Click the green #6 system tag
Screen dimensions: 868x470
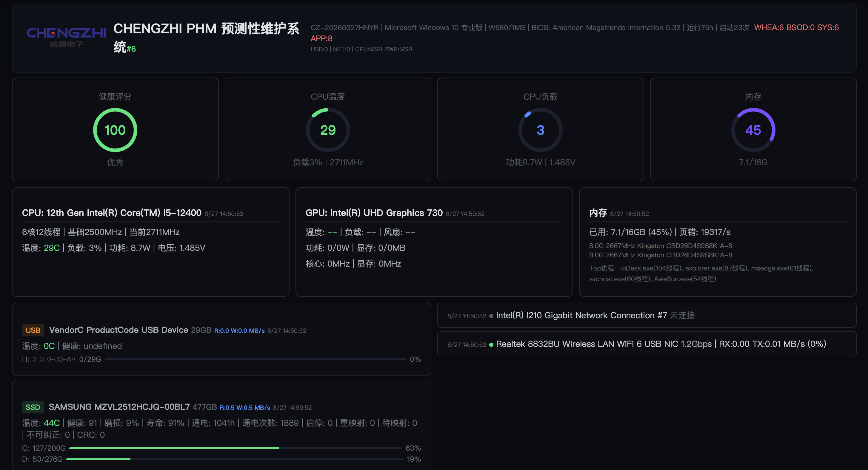click(131, 49)
